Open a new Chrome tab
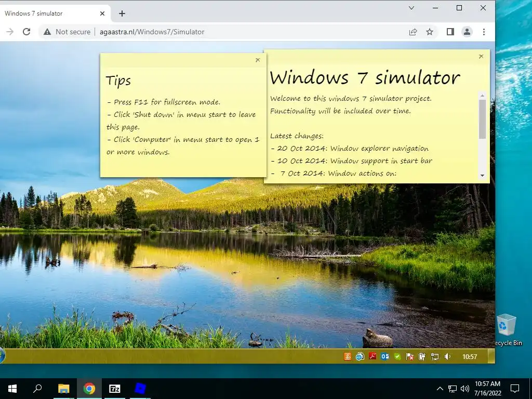The image size is (532, 399). pyautogui.click(x=122, y=14)
